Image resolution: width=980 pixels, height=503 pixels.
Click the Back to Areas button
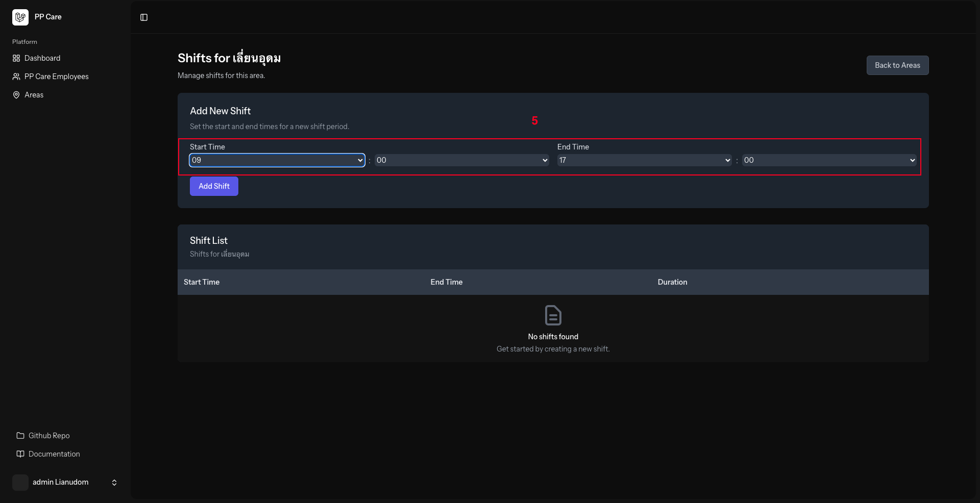897,65
